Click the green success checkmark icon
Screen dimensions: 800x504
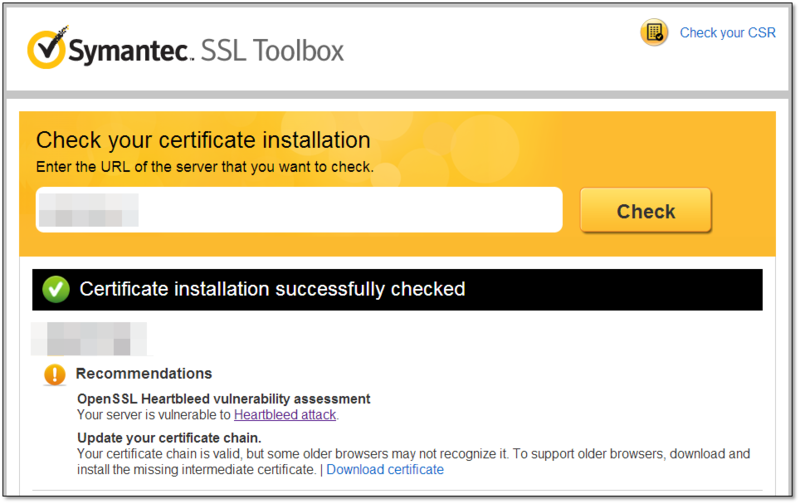[56, 289]
